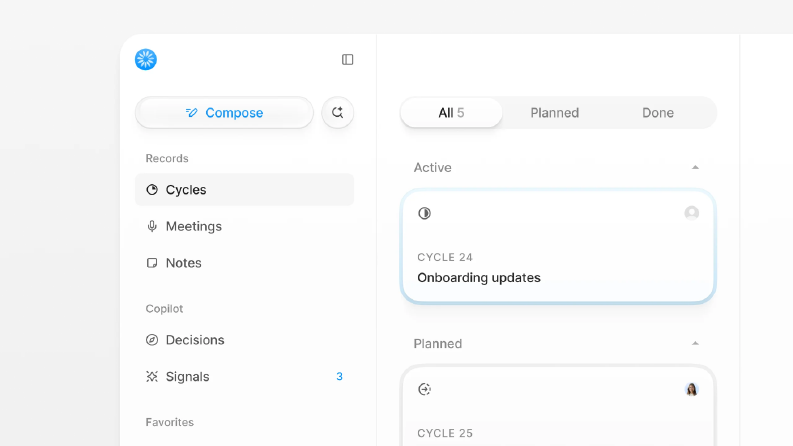Click the planned status icon on Cycle 25
The width and height of the screenshot is (793, 446).
(x=424, y=389)
